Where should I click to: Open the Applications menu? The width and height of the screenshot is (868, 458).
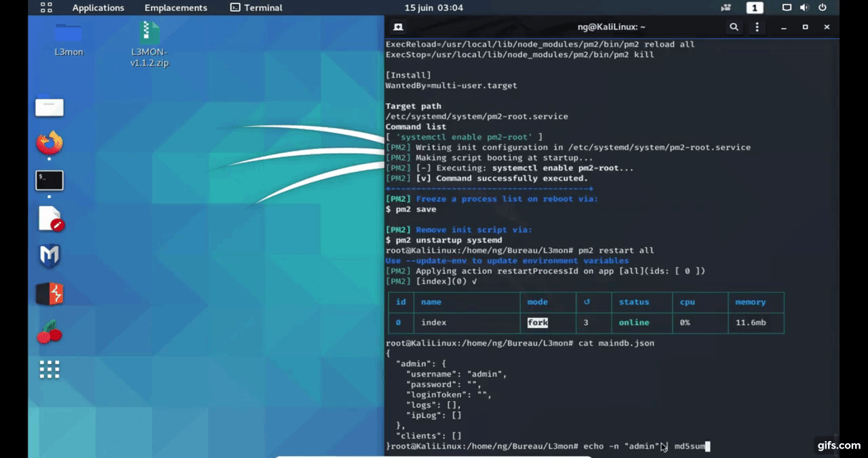point(98,7)
